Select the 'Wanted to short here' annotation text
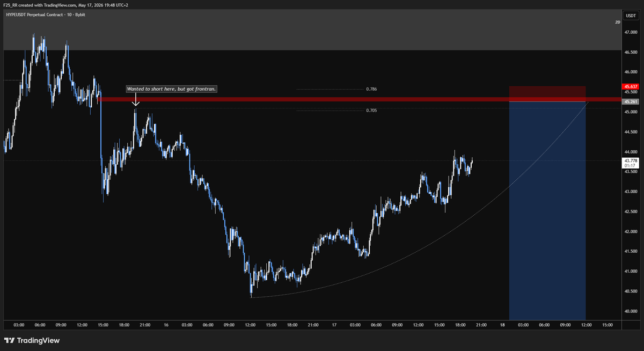The height and width of the screenshot is (351, 644). pyautogui.click(x=172, y=89)
